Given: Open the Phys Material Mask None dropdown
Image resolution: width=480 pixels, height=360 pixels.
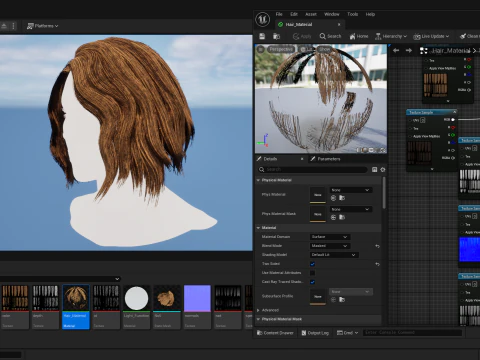Looking at the screenshot, I should (351, 209).
